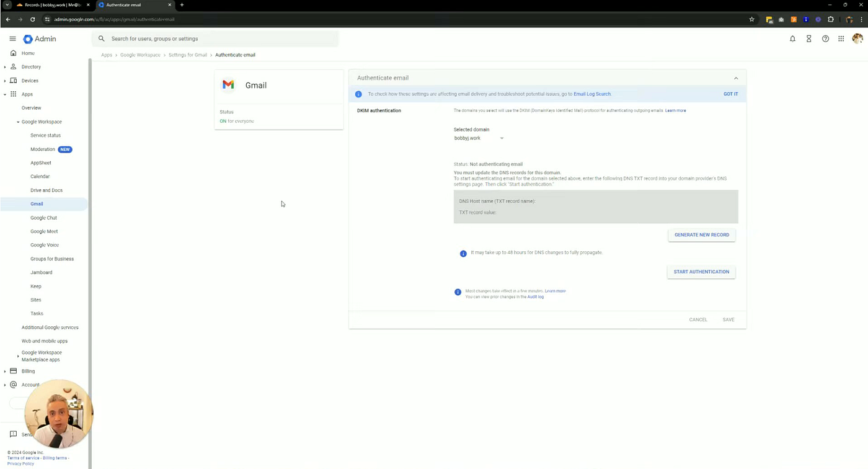Click Settings for Gmail breadcrumb

188,55
